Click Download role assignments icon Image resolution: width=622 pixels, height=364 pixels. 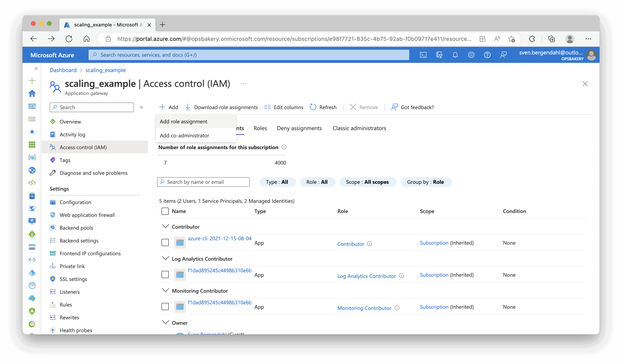coord(188,107)
